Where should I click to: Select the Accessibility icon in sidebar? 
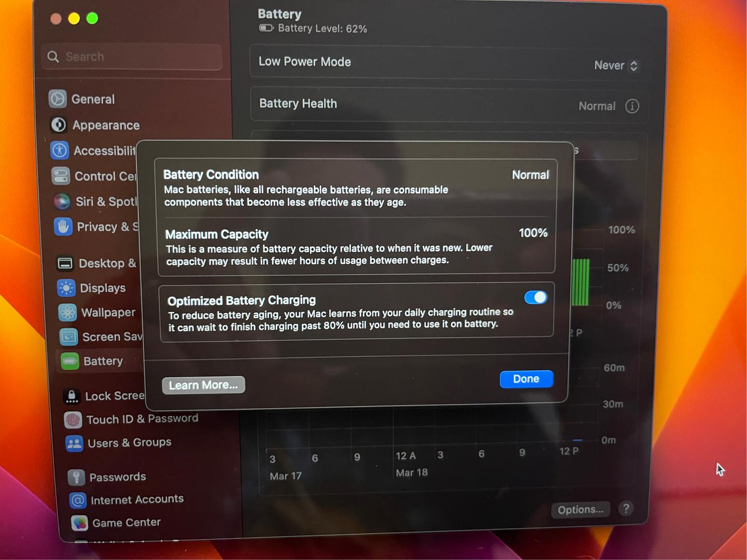click(x=60, y=150)
